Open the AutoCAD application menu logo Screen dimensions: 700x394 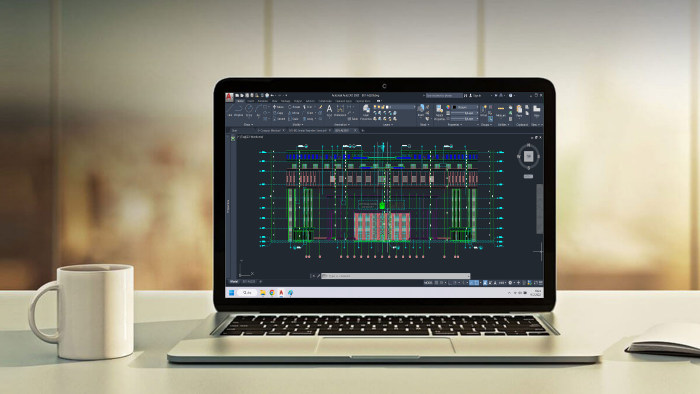point(229,97)
